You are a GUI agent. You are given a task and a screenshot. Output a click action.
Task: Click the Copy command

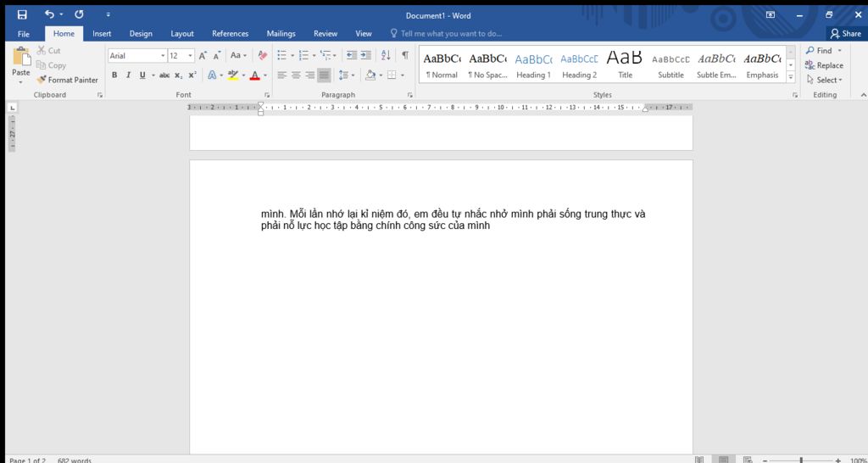(51, 65)
